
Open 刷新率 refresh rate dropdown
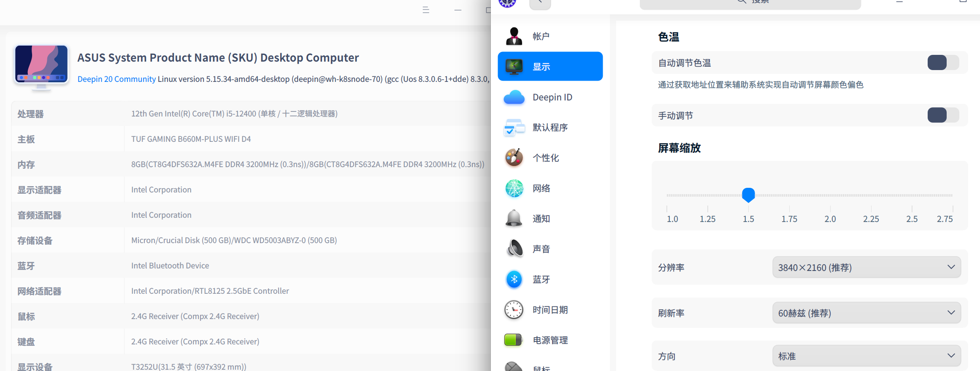866,313
